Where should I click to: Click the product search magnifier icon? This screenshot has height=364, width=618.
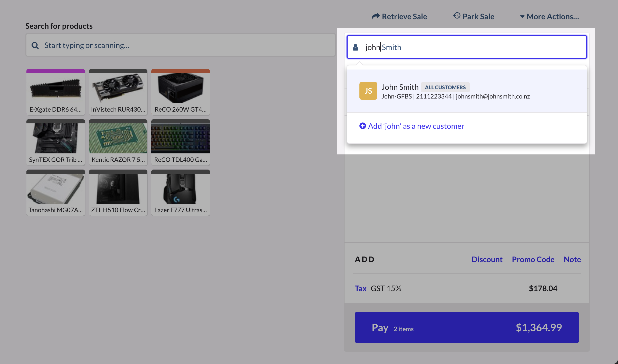35,45
